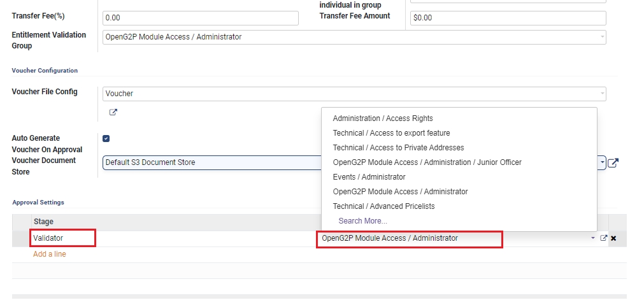Open external link icon in Validator row

pos(604,238)
